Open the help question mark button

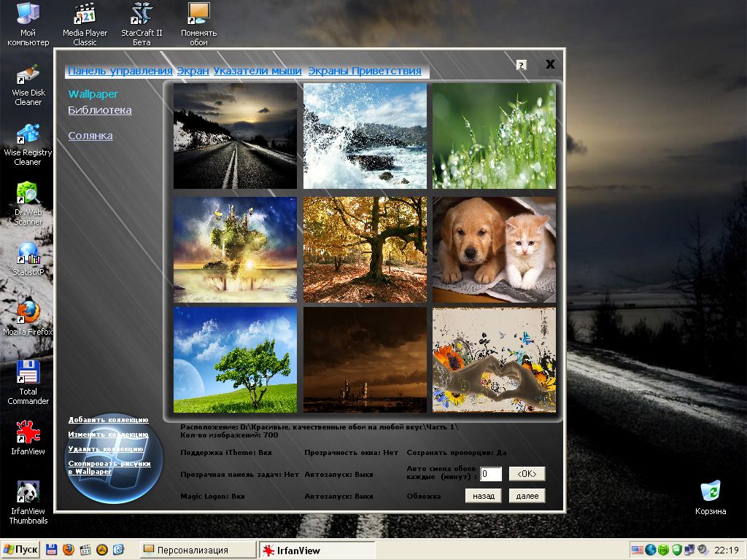point(521,65)
